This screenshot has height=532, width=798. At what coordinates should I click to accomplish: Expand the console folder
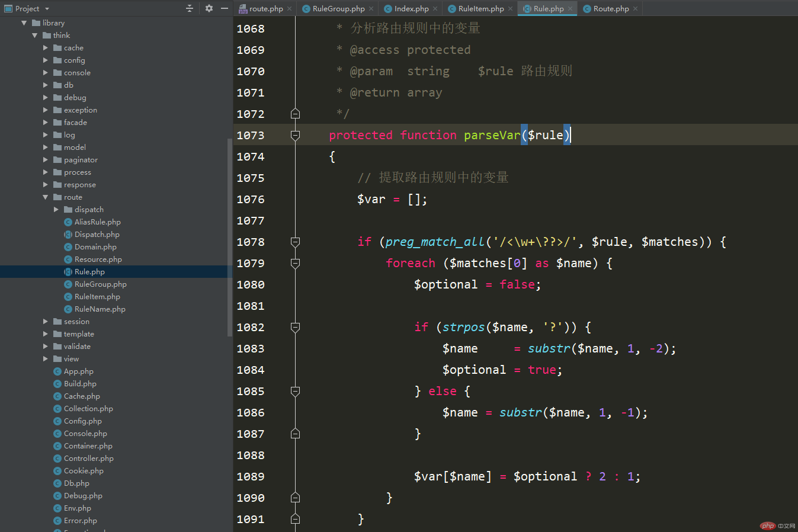pyautogui.click(x=46, y=73)
